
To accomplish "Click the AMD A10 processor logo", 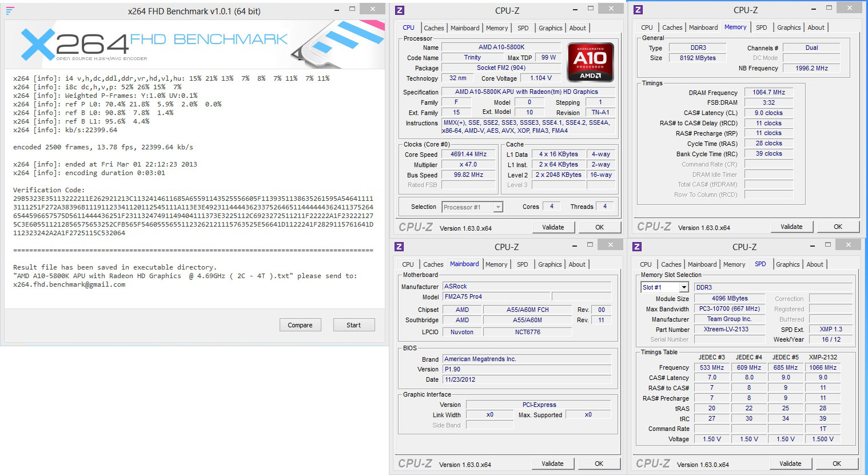I will point(590,62).
